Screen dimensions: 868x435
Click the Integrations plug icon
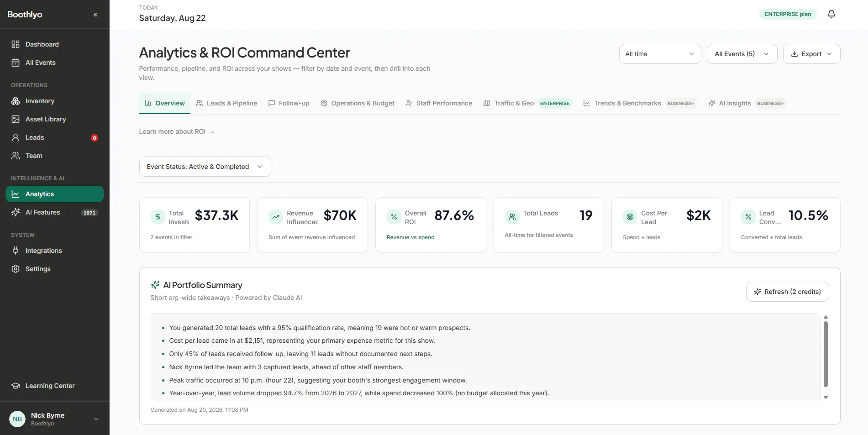point(16,251)
